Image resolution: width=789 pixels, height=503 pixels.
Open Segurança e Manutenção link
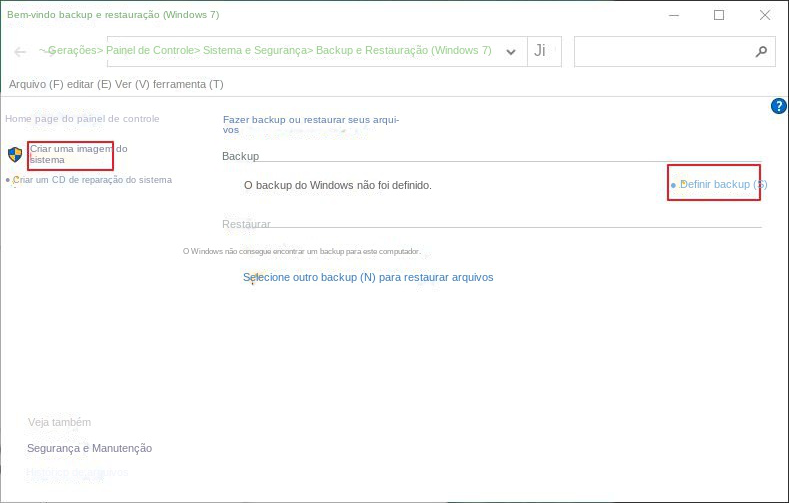point(90,448)
